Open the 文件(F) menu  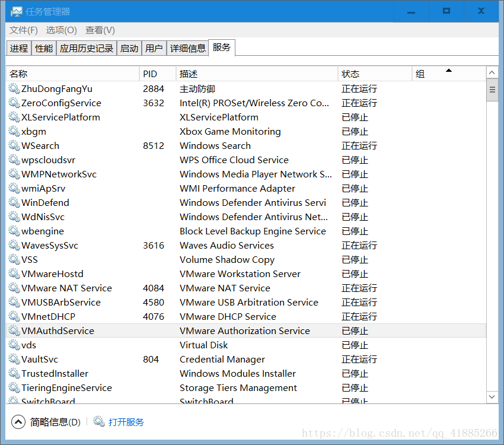(x=24, y=30)
